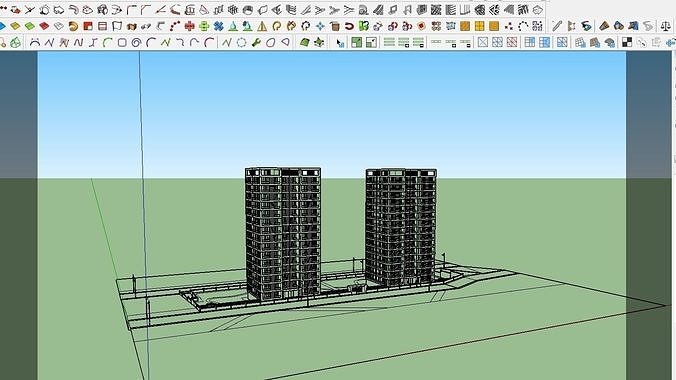676x380 pixels.
Task: Select the pencil line tool icon
Action: [x=557, y=26]
